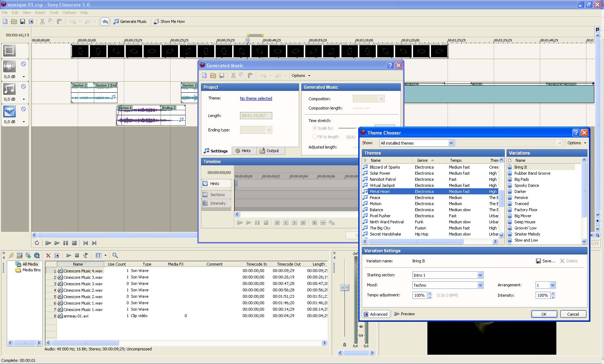Select the video track header icon

click(10, 51)
